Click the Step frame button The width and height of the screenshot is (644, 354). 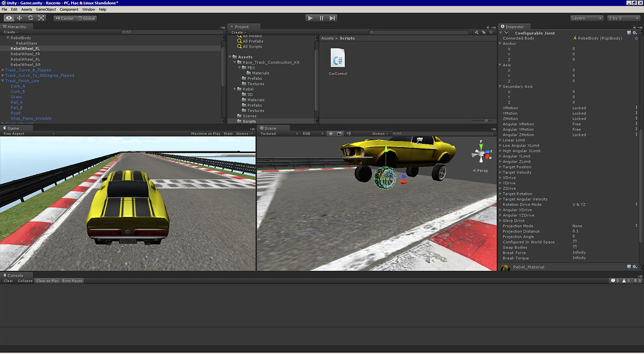click(332, 18)
